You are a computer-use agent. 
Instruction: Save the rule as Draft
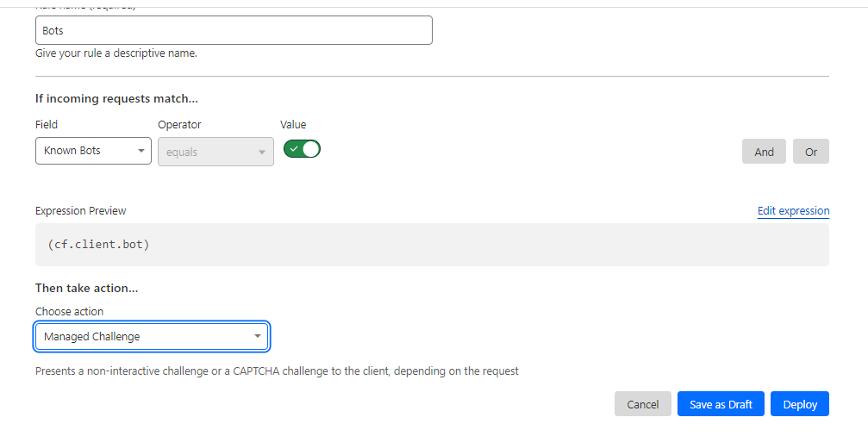coord(721,404)
